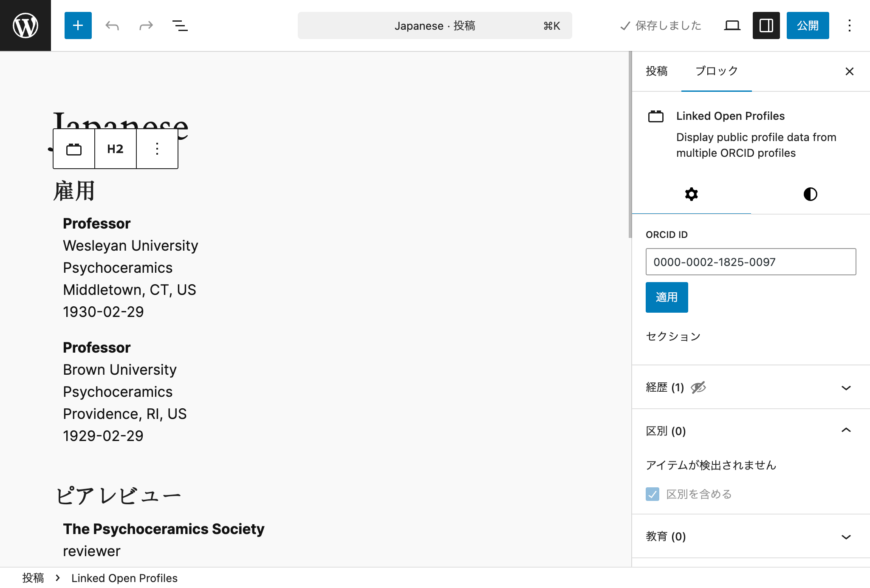Switch to the 投稿 sidebar tab

coord(657,71)
